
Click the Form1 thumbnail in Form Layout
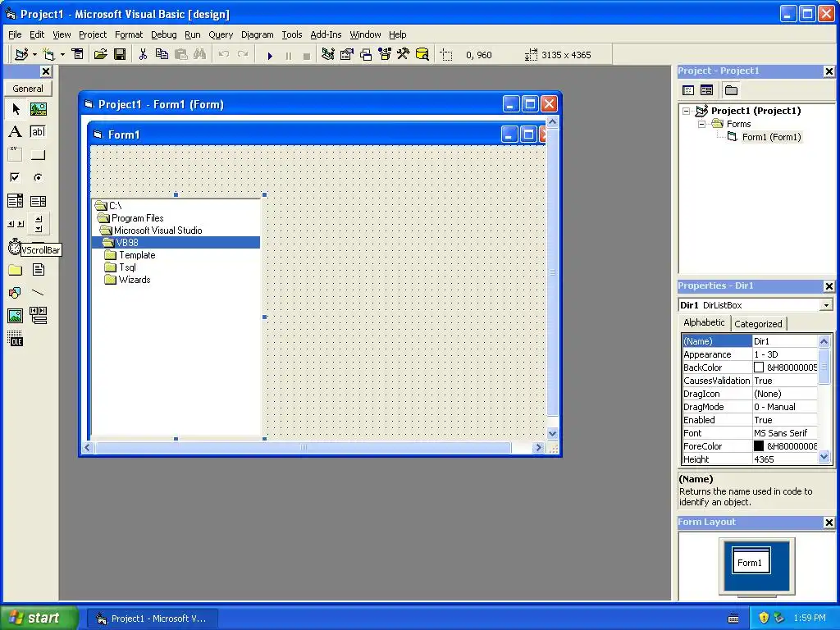coord(751,560)
